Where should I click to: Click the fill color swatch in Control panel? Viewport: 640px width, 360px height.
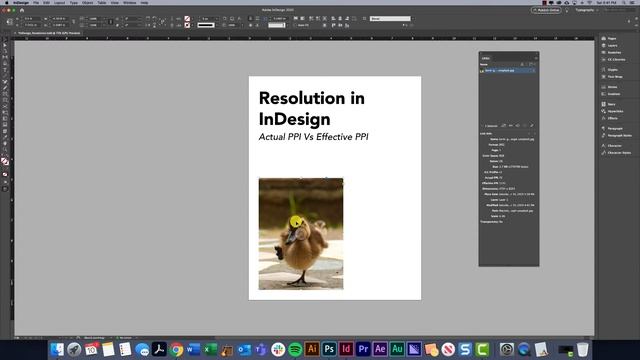(x=187, y=18)
